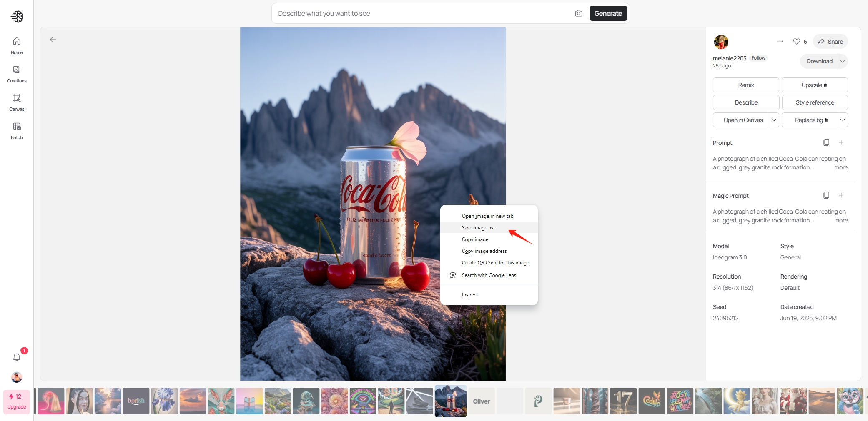This screenshot has height=421, width=868.
Task: Upload image with camera icon
Action: click(579, 13)
